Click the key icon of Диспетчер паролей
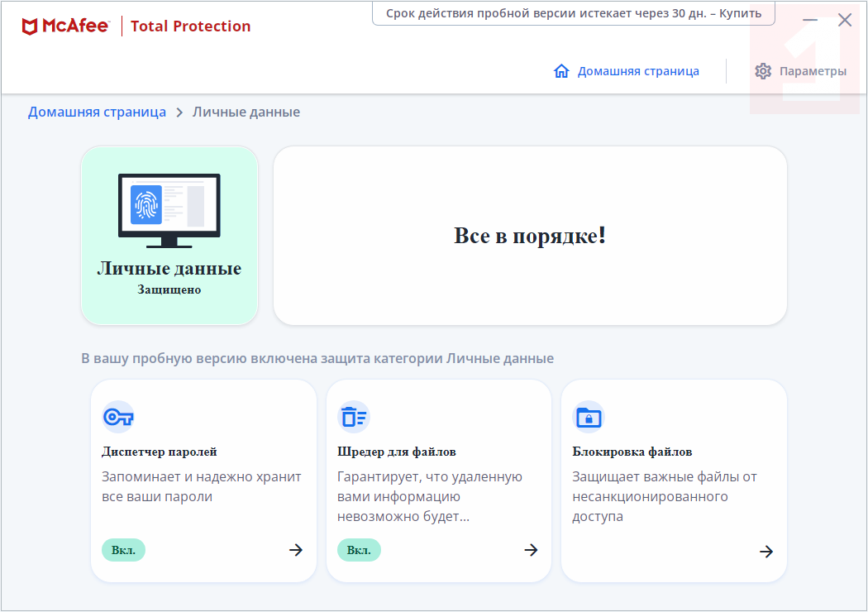 (118, 417)
